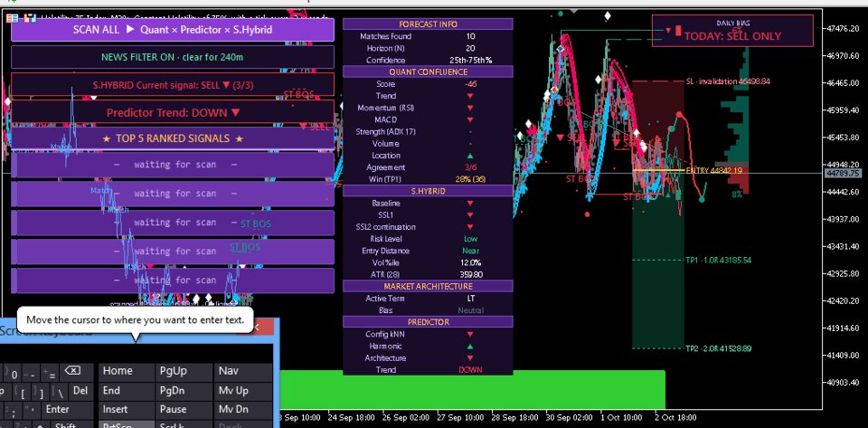Click the TP1 1.0R 43185.54 line label

(719, 260)
